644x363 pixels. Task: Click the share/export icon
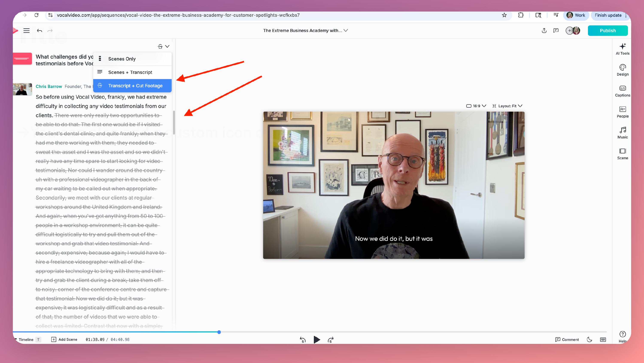(x=544, y=31)
